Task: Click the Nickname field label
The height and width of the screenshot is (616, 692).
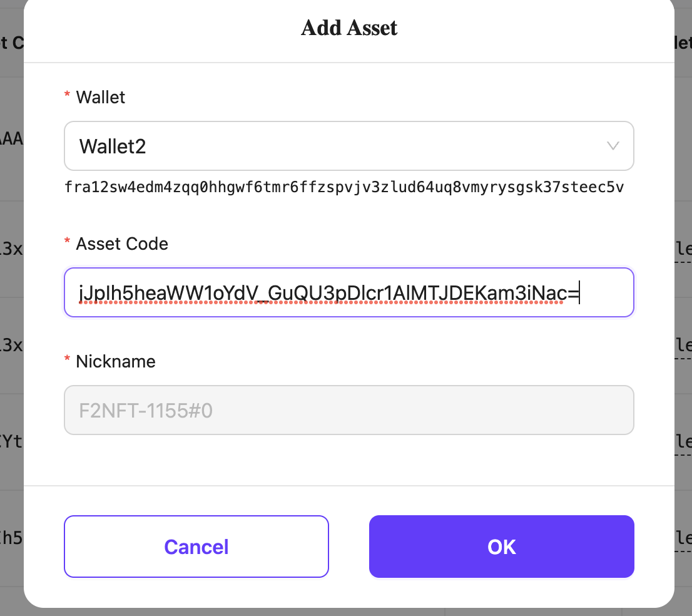Action: click(x=116, y=361)
